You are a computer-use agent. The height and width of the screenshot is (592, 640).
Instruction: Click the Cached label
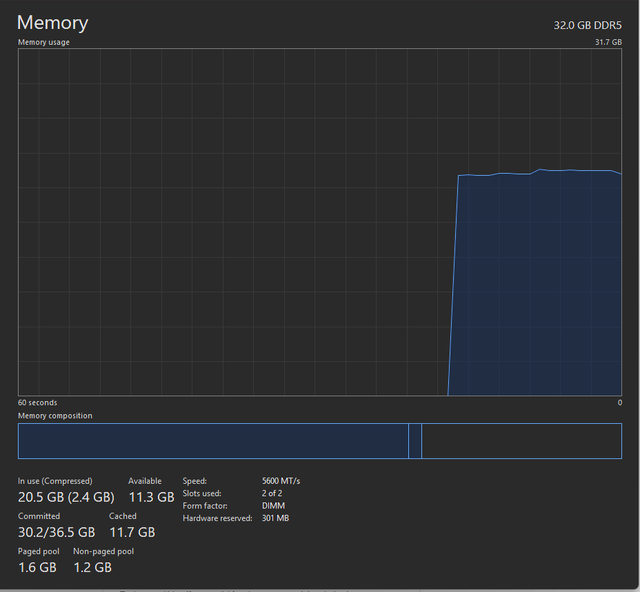[x=122, y=516]
